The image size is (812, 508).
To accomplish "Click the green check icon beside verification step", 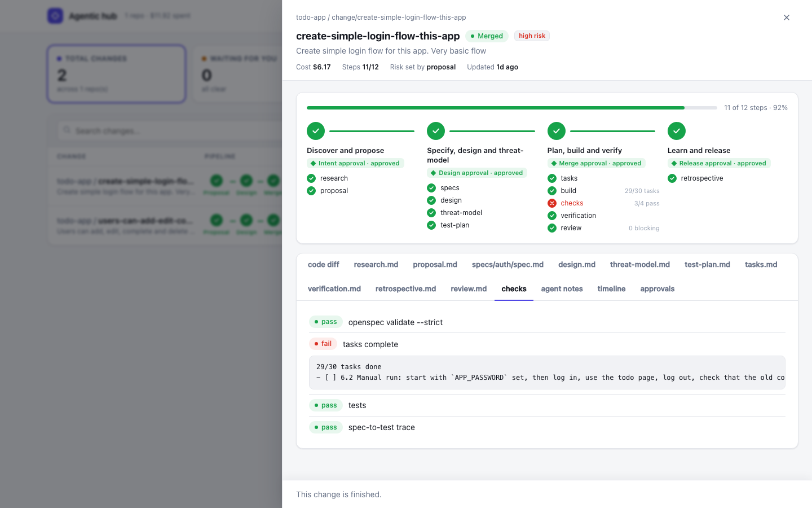I will tap(552, 216).
